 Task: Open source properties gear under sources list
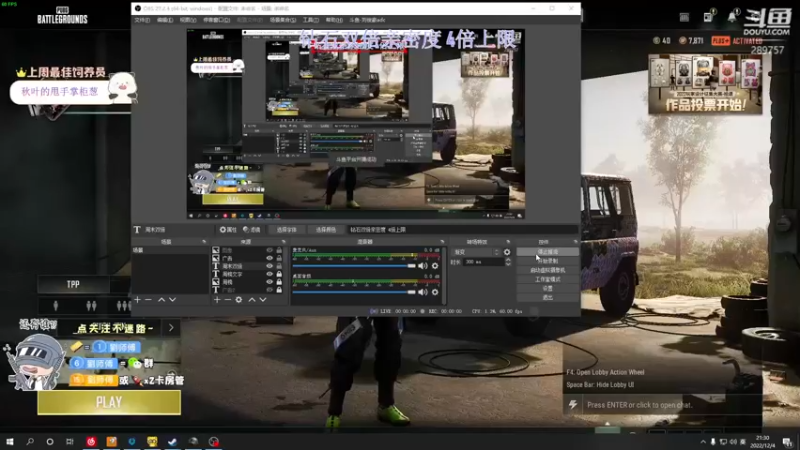tap(239, 299)
